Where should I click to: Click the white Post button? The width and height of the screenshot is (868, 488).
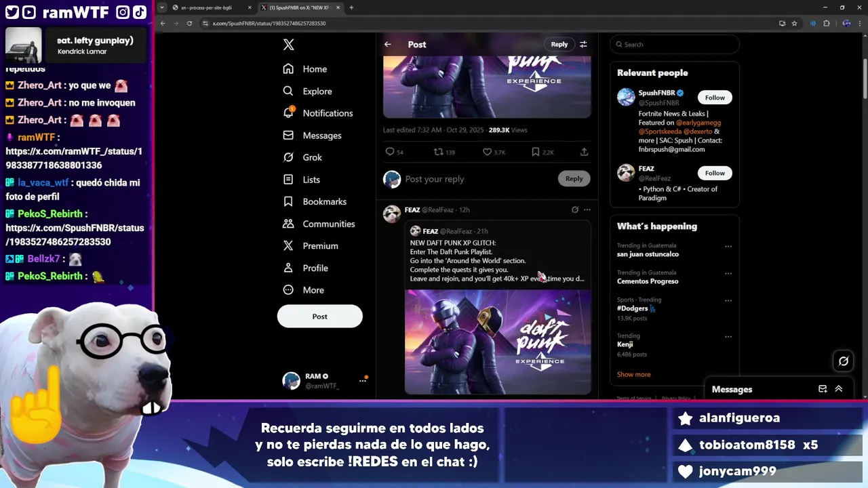point(320,317)
